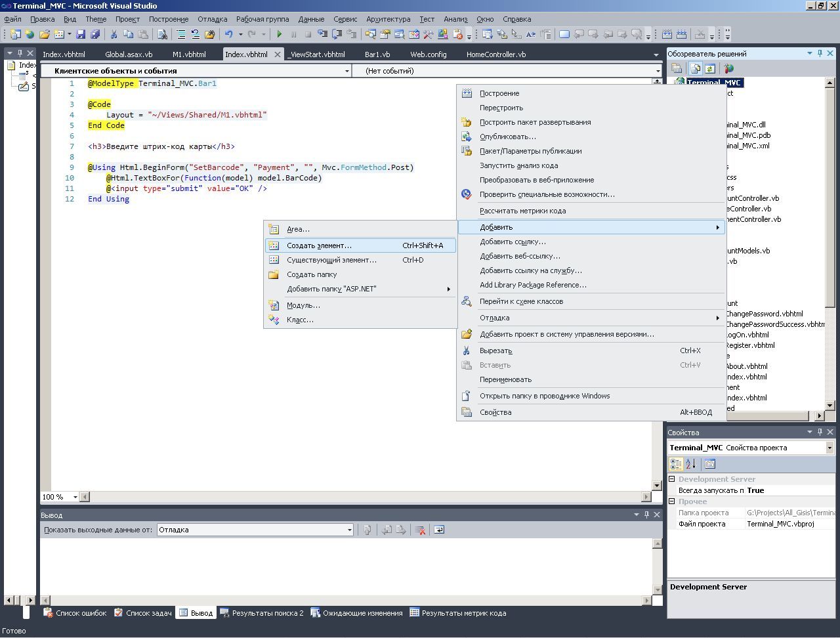The width and height of the screenshot is (840, 638).
Task: Switch to the Global.asax.vb tab
Action: click(129, 54)
